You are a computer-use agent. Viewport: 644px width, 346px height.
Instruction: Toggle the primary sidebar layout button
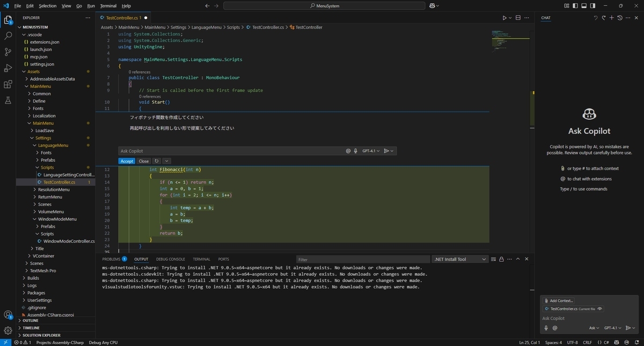pyautogui.click(x=576, y=6)
